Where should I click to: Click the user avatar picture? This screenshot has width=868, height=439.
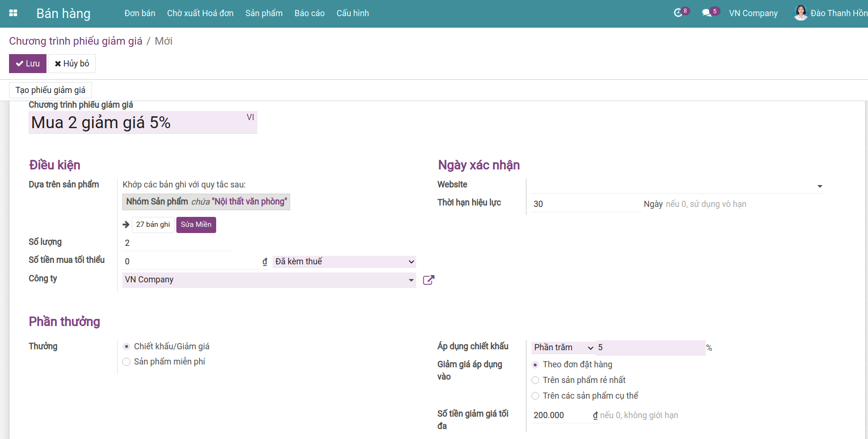tap(801, 13)
